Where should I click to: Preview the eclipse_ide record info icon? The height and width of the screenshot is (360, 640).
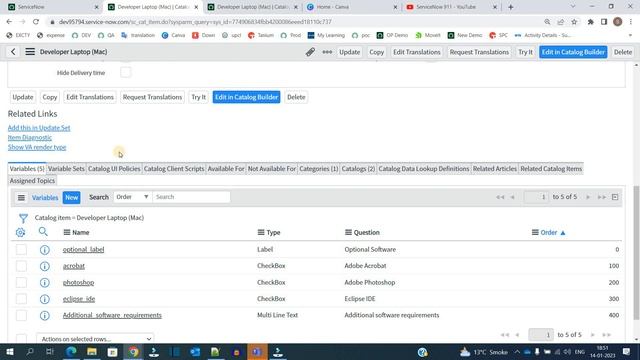coord(44,299)
